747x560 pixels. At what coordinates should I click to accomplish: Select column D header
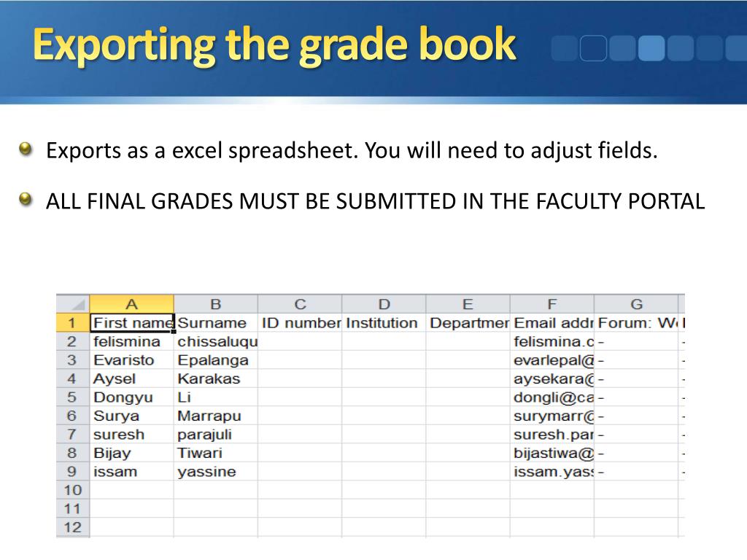384,304
